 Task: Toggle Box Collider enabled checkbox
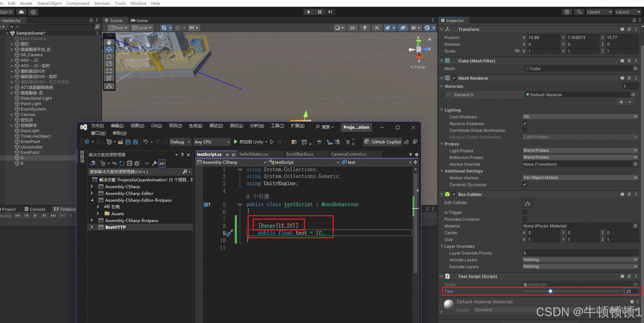(x=454, y=195)
